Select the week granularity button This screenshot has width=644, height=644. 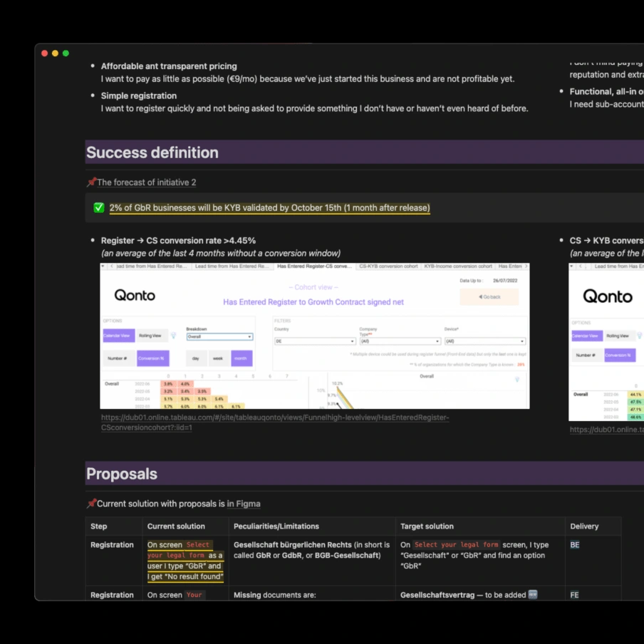tap(218, 358)
